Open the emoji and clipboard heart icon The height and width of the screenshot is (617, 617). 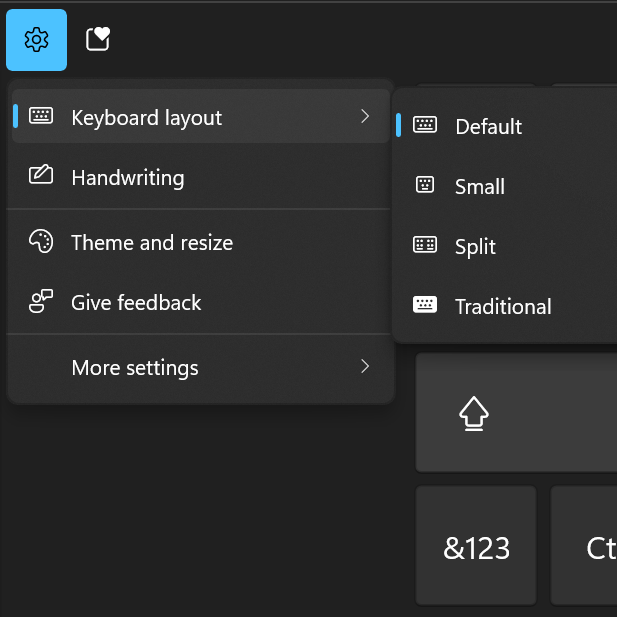98,39
